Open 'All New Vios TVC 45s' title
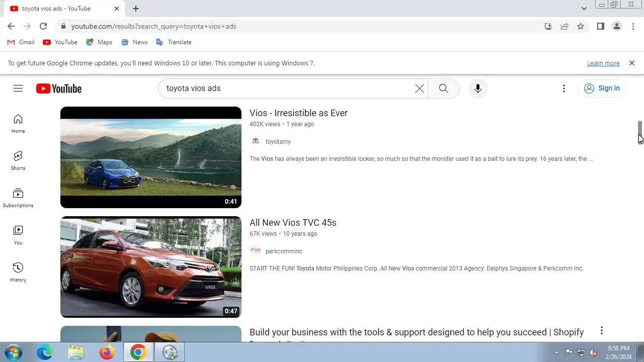 pos(293,223)
